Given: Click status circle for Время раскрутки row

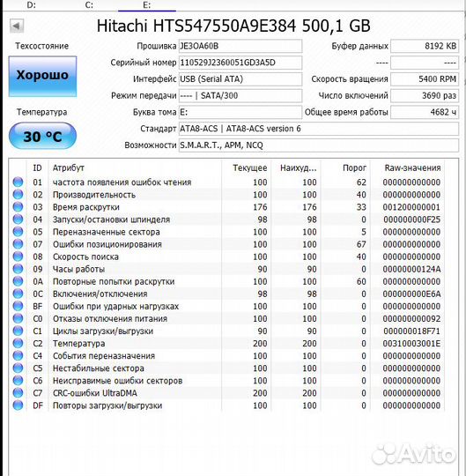Looking at the screenshot, I should (18, 207).
